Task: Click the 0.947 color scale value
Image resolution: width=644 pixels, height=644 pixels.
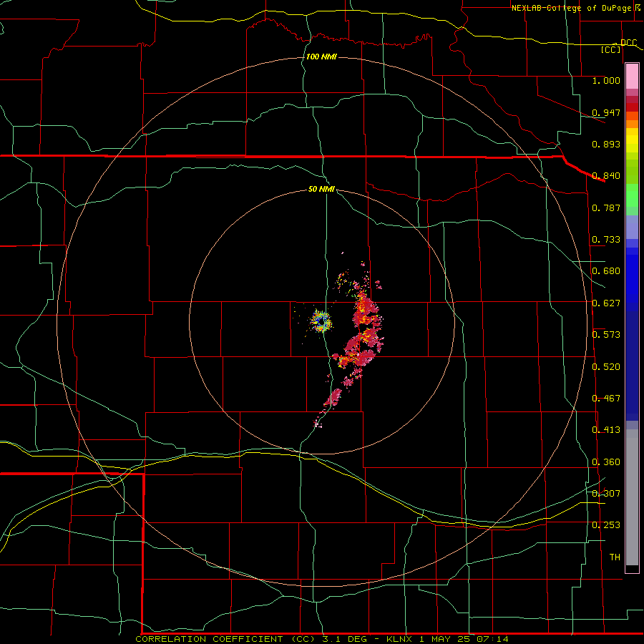Action: [606, 112]
